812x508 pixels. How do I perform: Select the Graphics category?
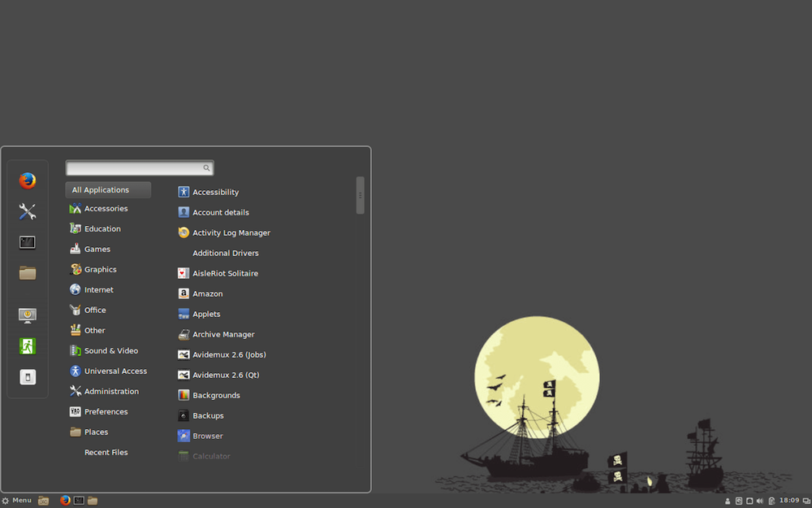pyautogui.click(x=93, y=270)
